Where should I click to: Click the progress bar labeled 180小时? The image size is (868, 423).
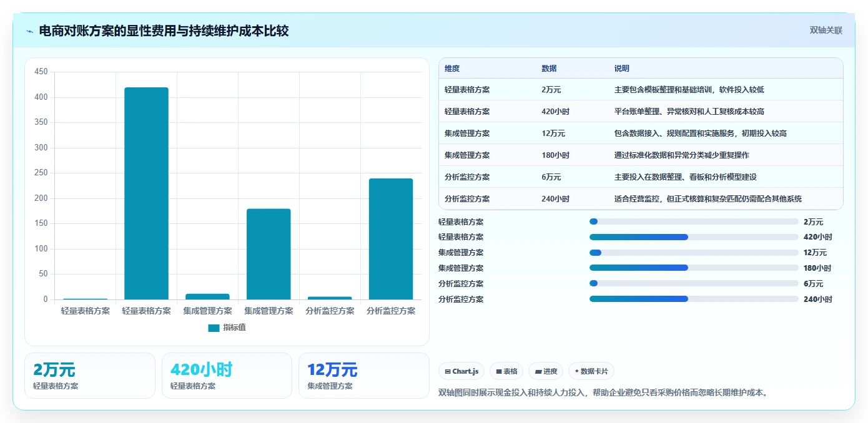coord(694,268)
